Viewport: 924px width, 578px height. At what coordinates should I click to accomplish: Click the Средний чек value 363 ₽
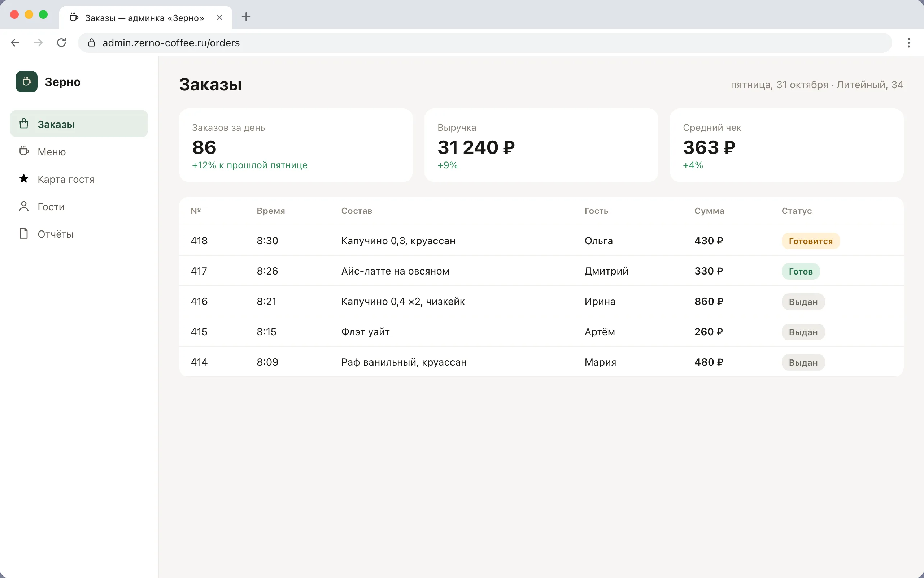pos(709,147)
